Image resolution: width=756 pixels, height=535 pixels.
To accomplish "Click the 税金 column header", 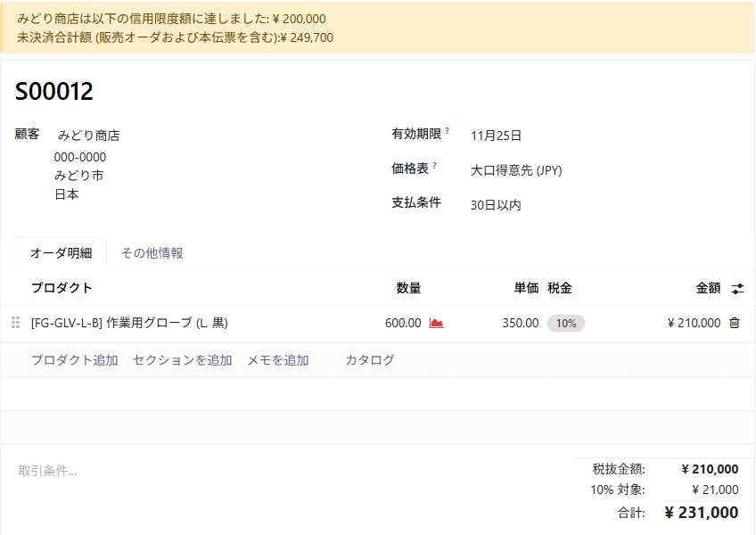I will coord(560,288).
